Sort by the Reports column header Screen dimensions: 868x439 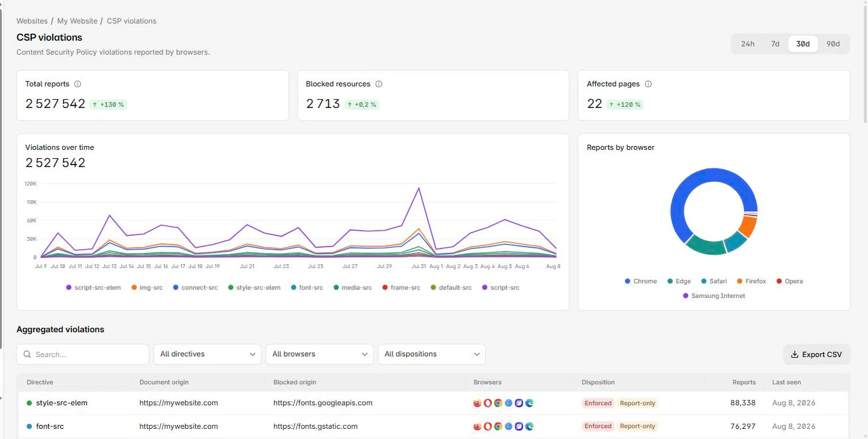[x=743, y=382]
